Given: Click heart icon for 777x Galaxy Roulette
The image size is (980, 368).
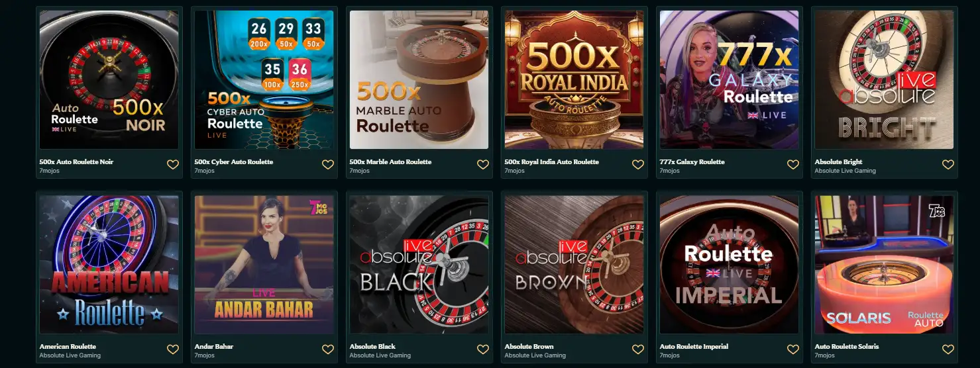Looking at the screenshot, I should [x=793, y=165].
